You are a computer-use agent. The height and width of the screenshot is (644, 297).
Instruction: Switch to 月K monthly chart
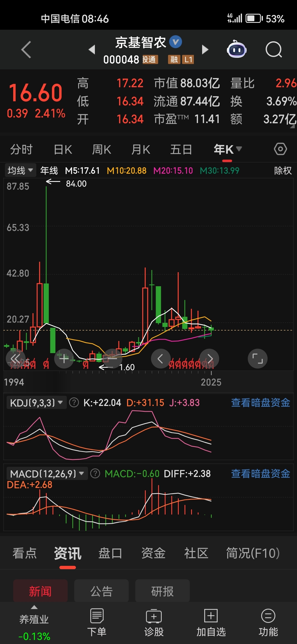(x=141, y=149)
